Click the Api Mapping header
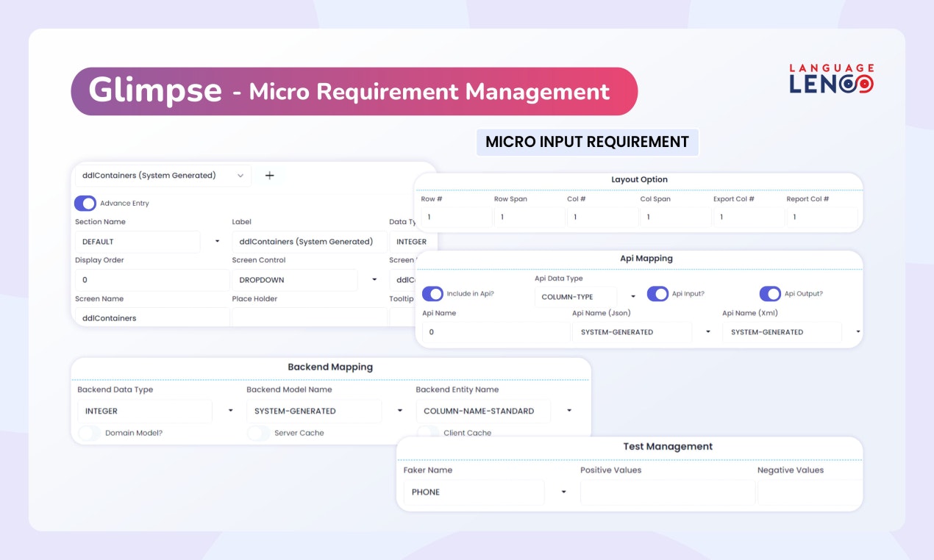The width and height of the screenshot is (934, 560). pos(646,259)
